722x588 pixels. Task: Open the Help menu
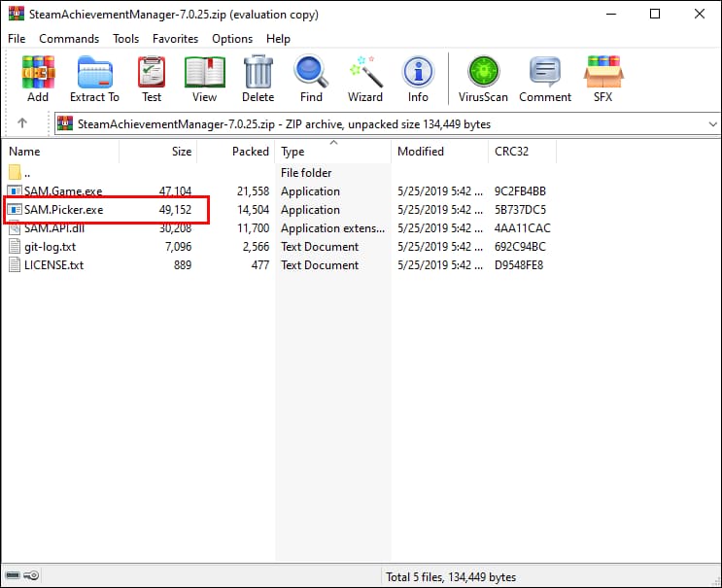[278, 39]
